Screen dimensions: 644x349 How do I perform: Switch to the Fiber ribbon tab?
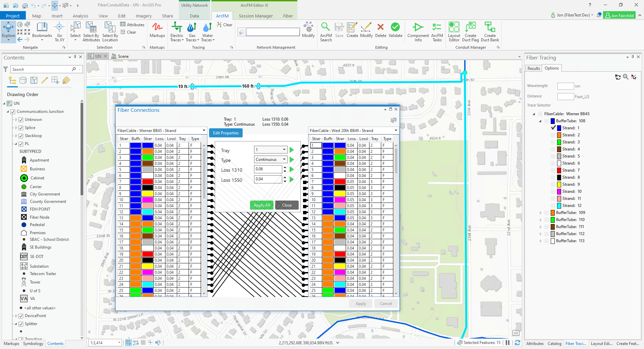[288, 16]
